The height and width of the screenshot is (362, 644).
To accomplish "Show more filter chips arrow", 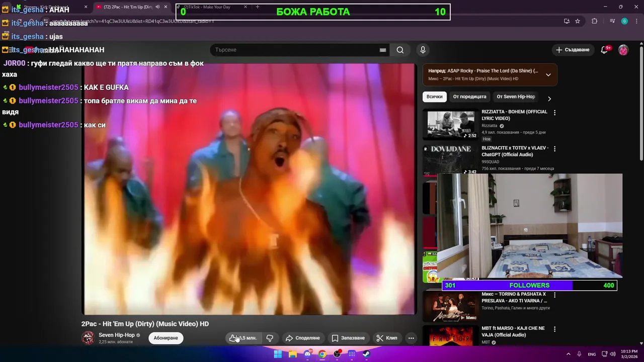I will point(549,99).
